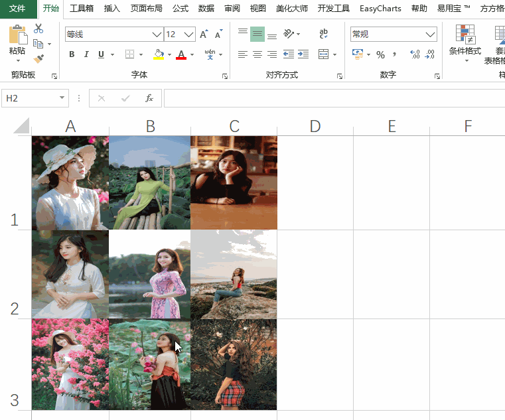Click the Percent Style icon
505x420 pixels.
pyautogui.click(x=380, y=54)
